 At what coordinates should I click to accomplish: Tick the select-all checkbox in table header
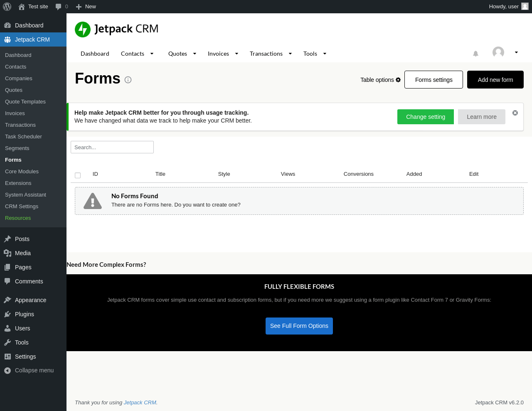coord(78,175)
